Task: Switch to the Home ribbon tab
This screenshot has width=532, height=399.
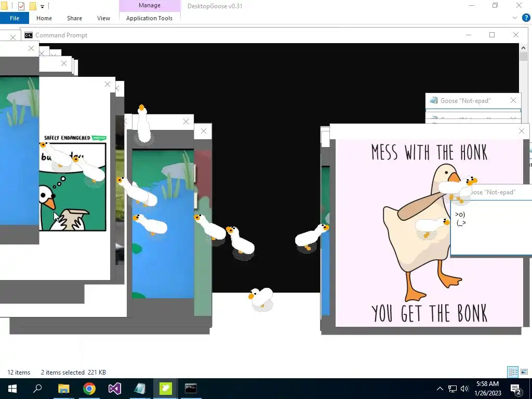Action: (x=44, y=18)
